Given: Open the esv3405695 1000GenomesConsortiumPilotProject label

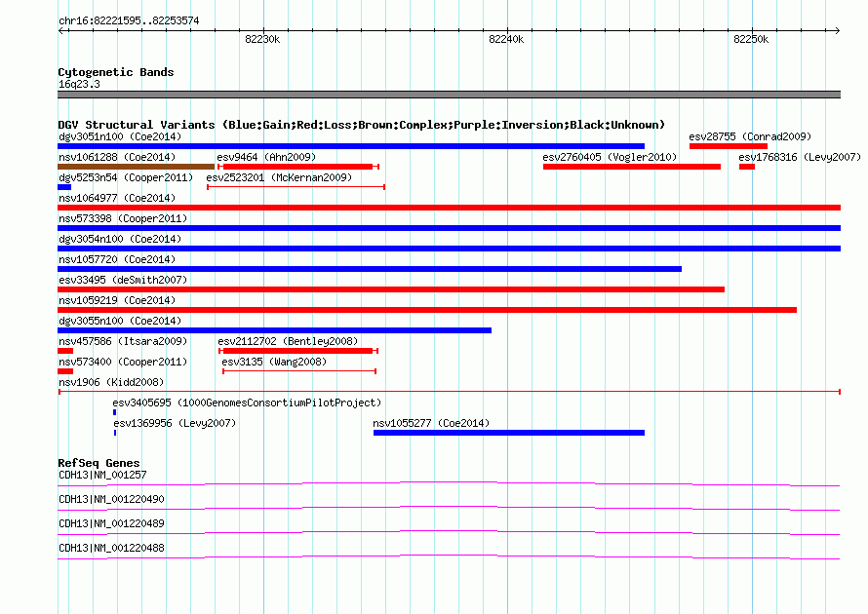Looking at the screenshot, I should [x=247, y=403].
